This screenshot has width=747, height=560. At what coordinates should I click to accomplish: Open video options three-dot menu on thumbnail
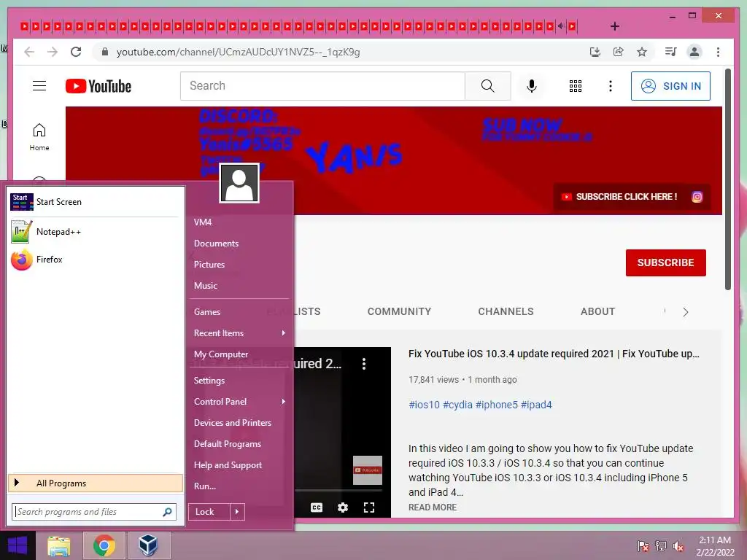[364, 364]
